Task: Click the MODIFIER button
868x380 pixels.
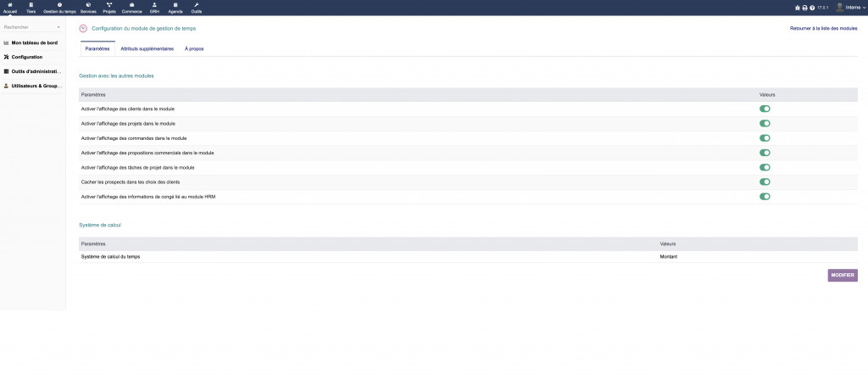Action: click(x=843, y=276)
